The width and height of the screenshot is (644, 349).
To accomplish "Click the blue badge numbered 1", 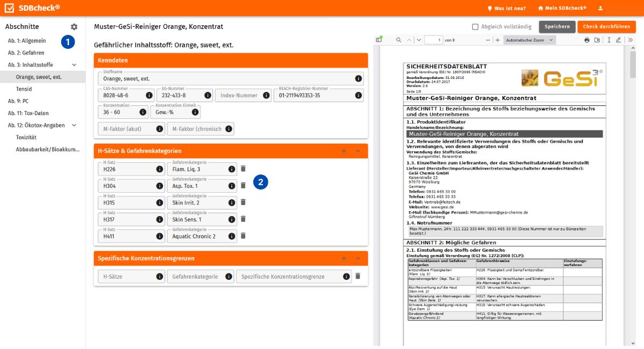I will (x=68, y=40).
